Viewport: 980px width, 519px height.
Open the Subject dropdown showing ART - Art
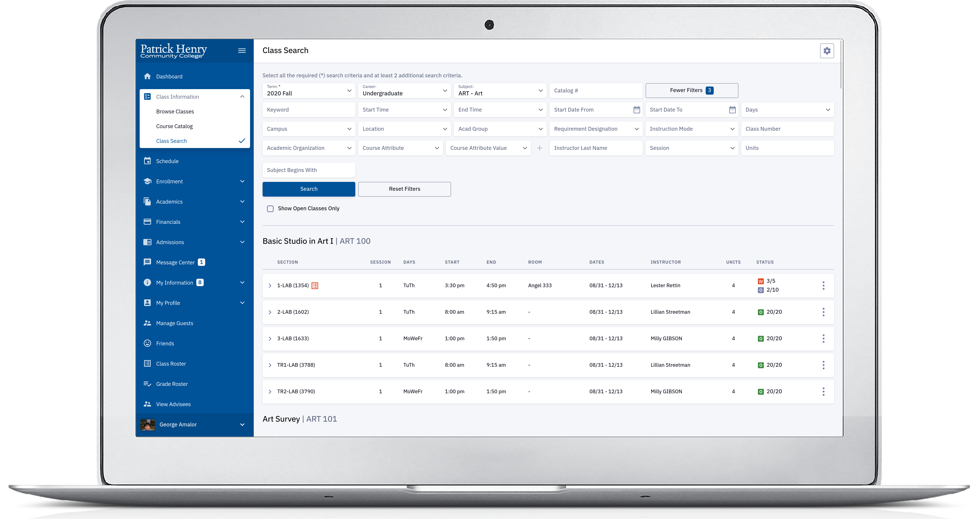(500, 91)
